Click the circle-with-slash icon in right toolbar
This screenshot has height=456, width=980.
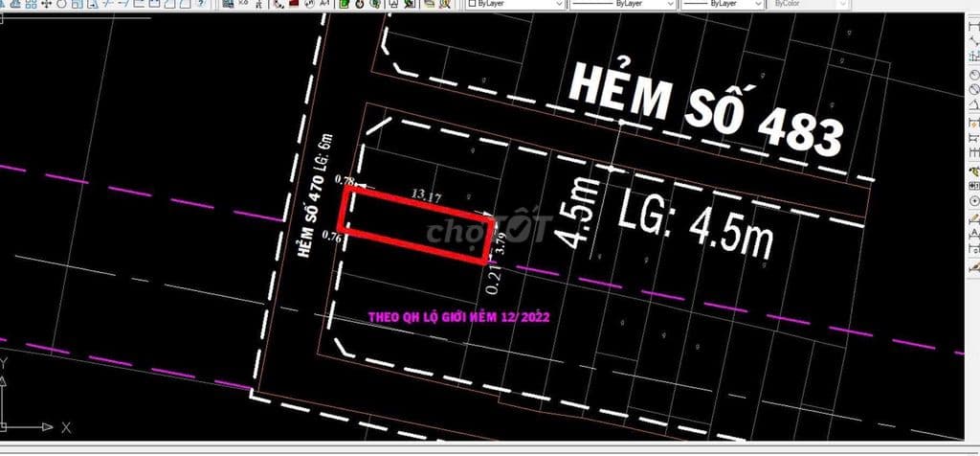coord(973,89)
